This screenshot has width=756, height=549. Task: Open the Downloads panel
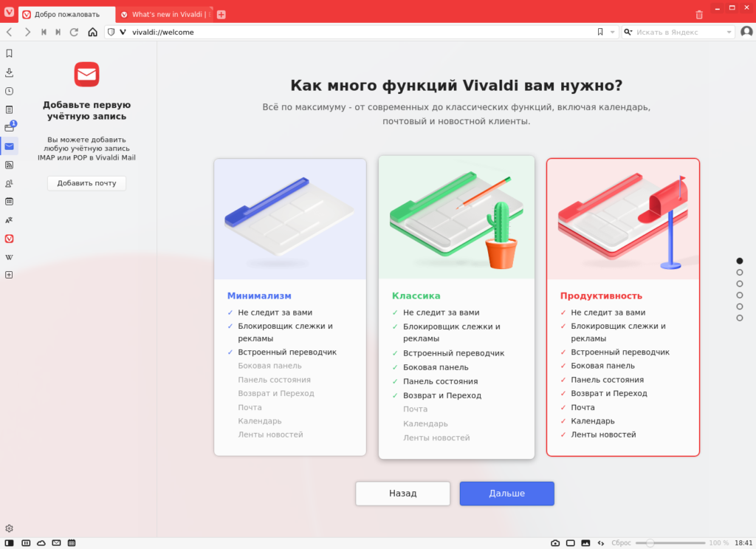click(x=9, y=72)
